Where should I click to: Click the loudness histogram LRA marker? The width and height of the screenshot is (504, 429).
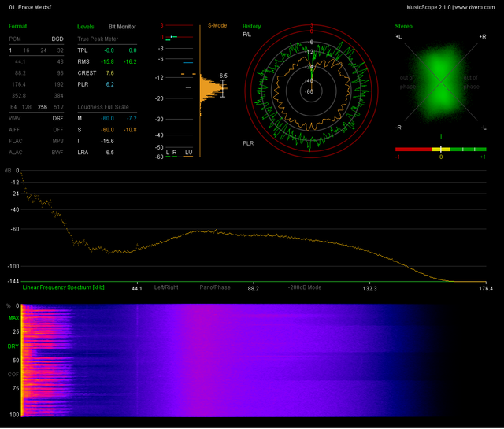(x=223, y=88)
